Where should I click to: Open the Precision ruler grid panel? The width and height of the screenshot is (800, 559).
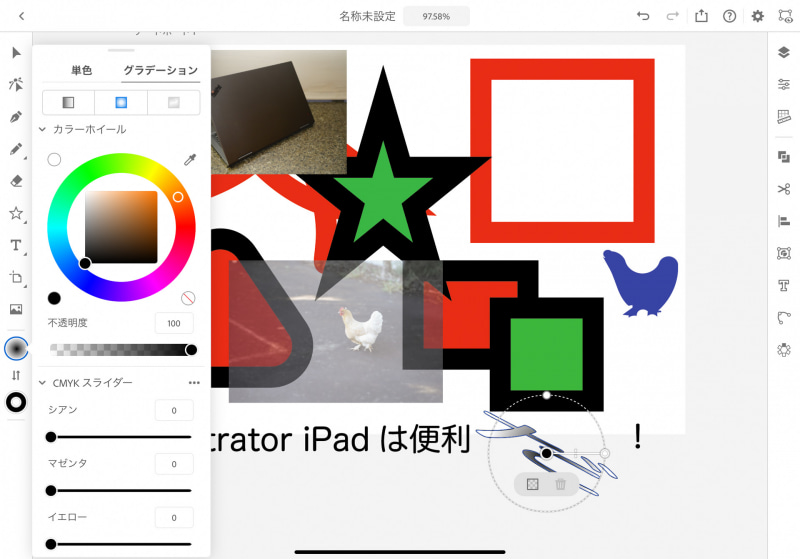tap(784, 117)
